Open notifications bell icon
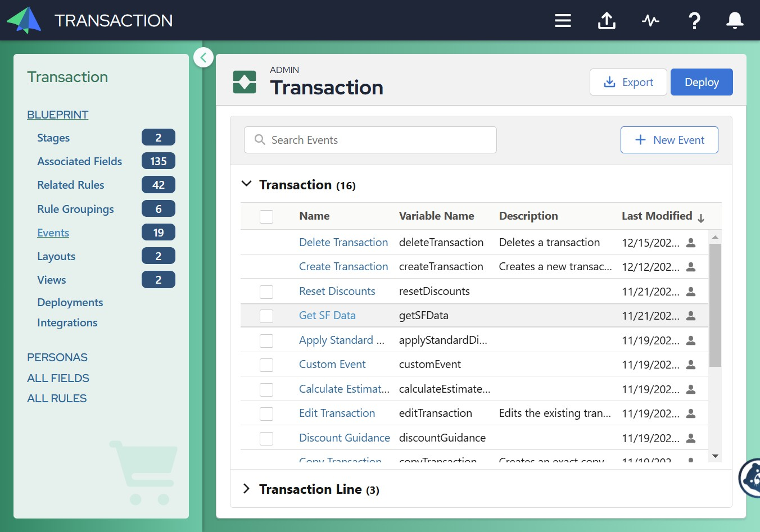Image resolution: width=760 pixels, height=532 pixels. click(x=735, y=21)
